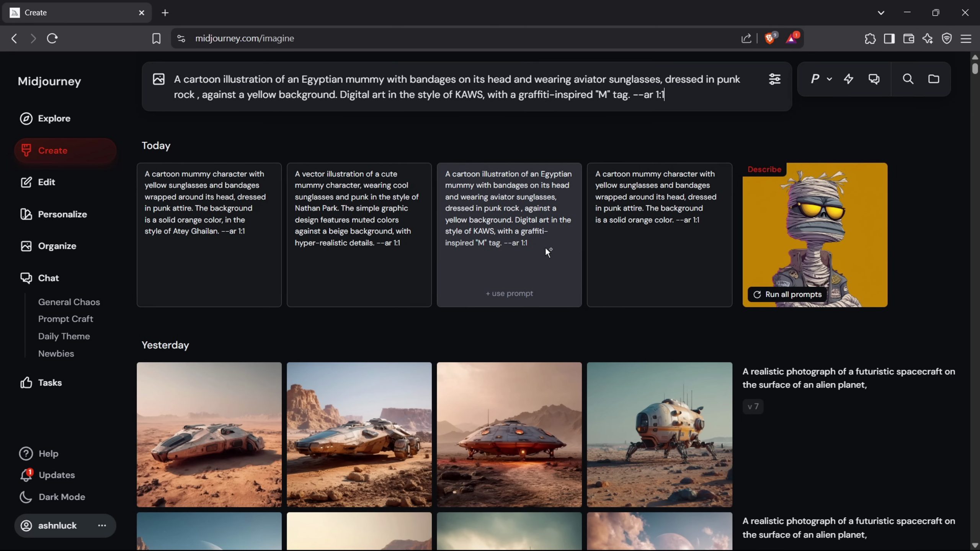The image size is (980, 551).
Task: Click the image upload icon in prompt bar
Action: 158,79
